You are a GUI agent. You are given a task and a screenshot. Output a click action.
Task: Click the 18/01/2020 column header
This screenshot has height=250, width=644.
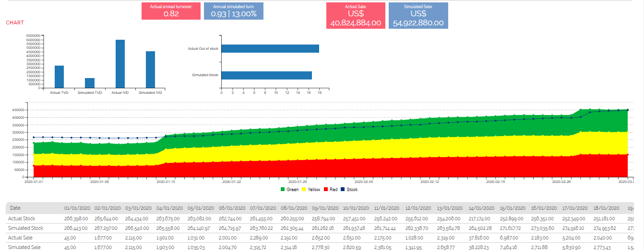(x=607, y=208)
